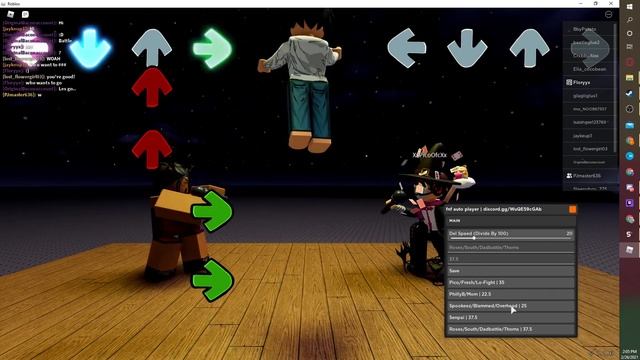
Task: Click the opponent-side grey left arrow receptor
Action: [x=407, y=48]
